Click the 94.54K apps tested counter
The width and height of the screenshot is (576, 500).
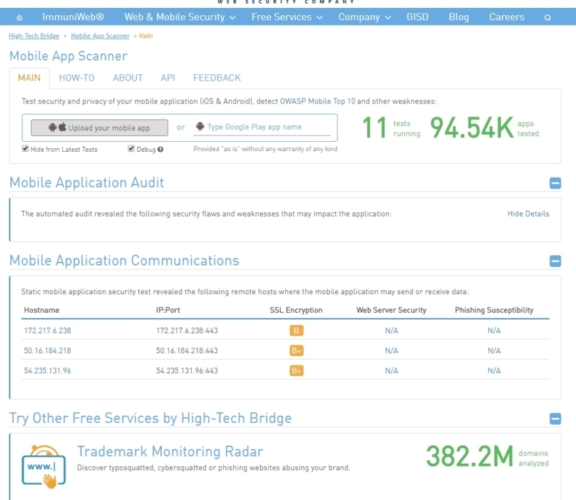point(485,127)
